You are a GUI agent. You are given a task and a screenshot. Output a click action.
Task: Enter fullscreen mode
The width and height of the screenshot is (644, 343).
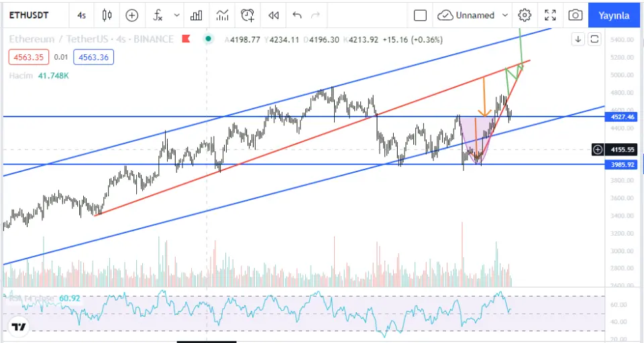tap(550, 15)
